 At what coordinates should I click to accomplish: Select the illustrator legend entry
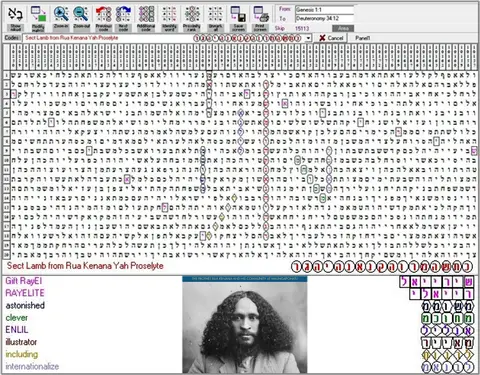tap(21, 342)
